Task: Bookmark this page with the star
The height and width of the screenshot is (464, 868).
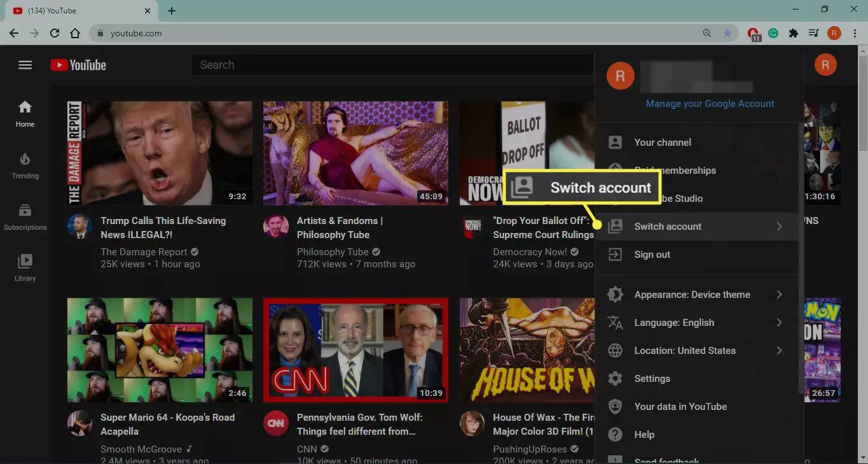Action: 727,33
